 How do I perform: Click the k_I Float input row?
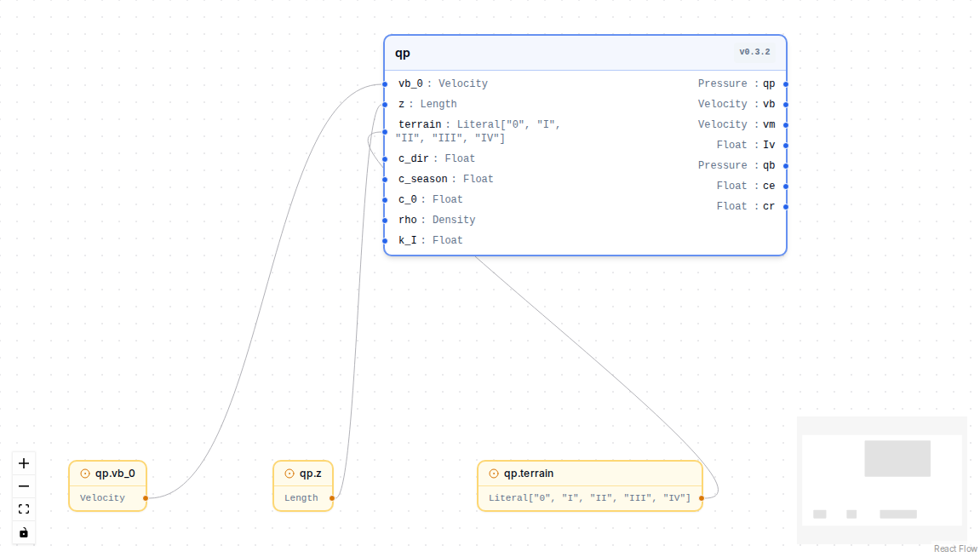[x=585, y=240]
